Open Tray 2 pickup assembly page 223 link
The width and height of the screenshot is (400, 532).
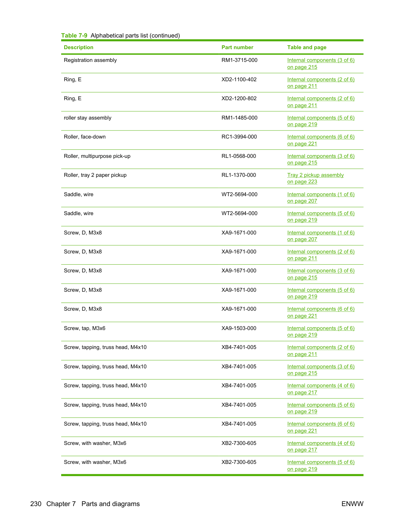[x=315, y=178]
